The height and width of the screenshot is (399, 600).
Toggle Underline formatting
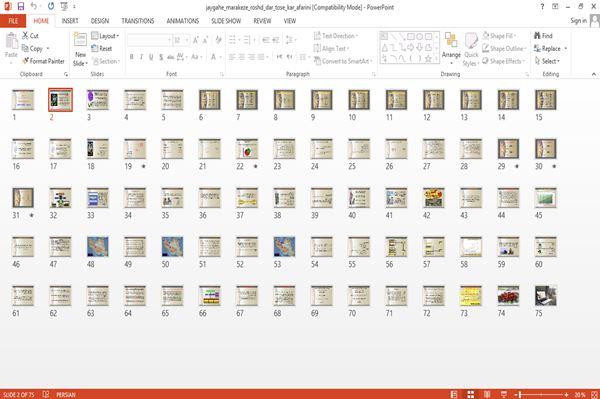[x=151, y=57]
